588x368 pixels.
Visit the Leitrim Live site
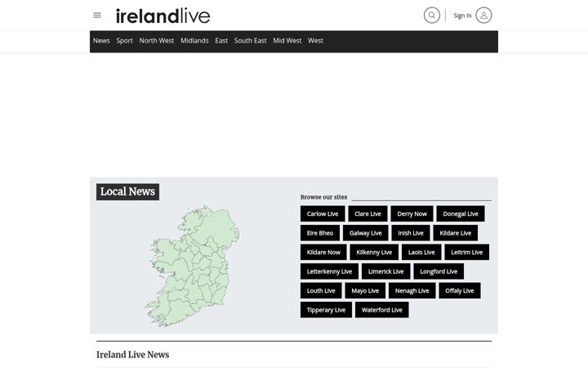click(467, 252)
